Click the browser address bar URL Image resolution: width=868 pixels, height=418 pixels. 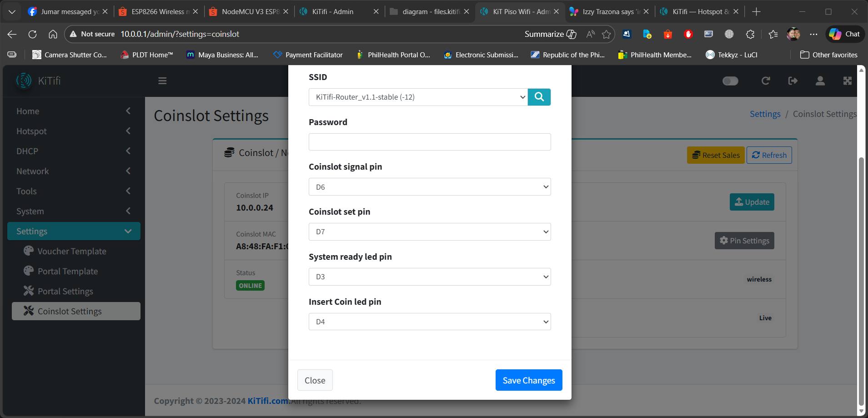(x=180, y=34)
